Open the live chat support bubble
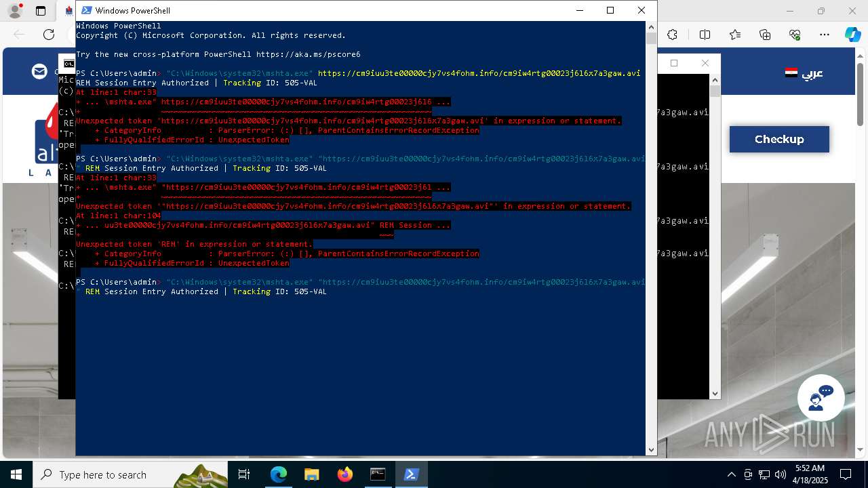Image resolution: width=868 pixels, height=488 pixels. (x=821, y=398)
